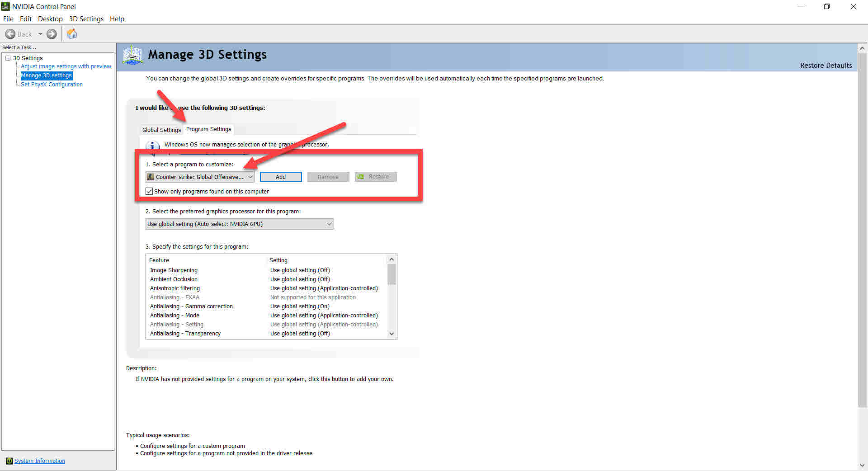
Task: Click the Counter-strike program icon in dropdown
Action: click(151, 177)
